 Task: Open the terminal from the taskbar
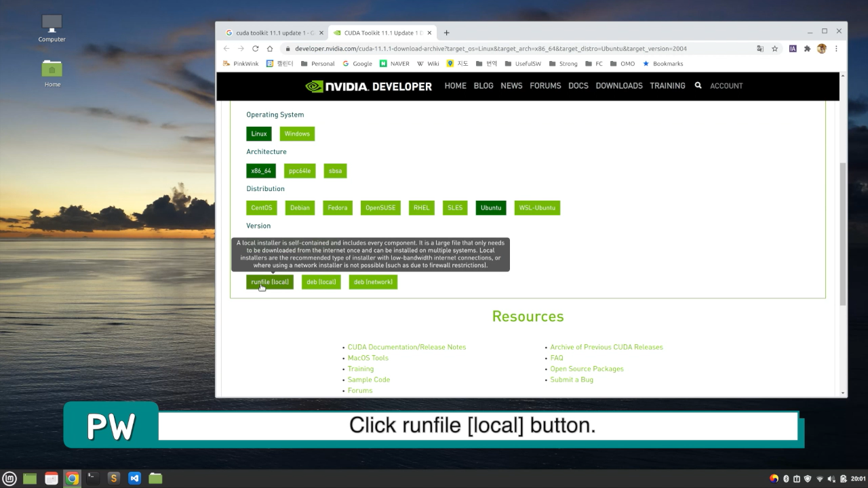[93, 479]
